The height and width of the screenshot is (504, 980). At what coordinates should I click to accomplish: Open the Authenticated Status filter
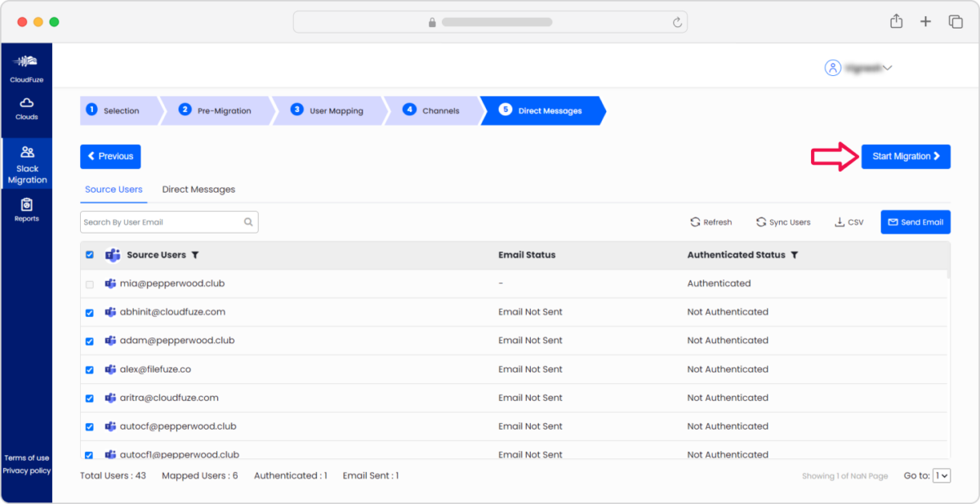point(794,254)
